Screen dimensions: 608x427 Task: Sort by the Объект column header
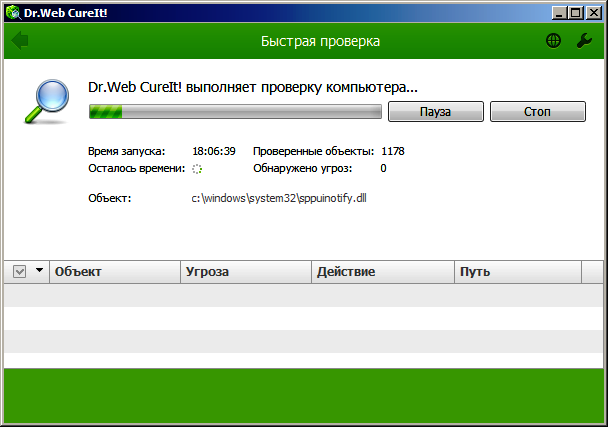(x=115, y=272)
